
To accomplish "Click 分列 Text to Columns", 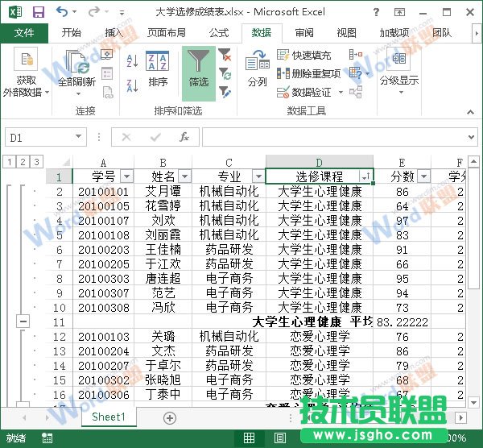I will 258,69.
